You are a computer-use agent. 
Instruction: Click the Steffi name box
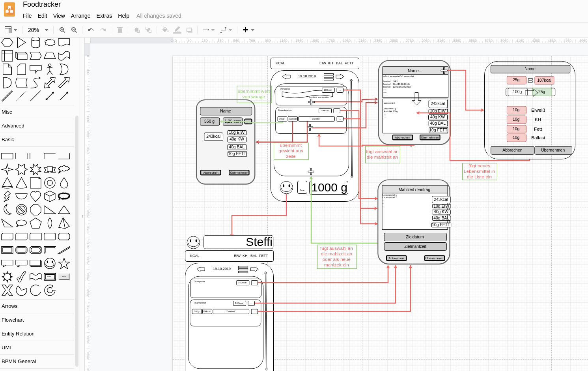point(238,242)
